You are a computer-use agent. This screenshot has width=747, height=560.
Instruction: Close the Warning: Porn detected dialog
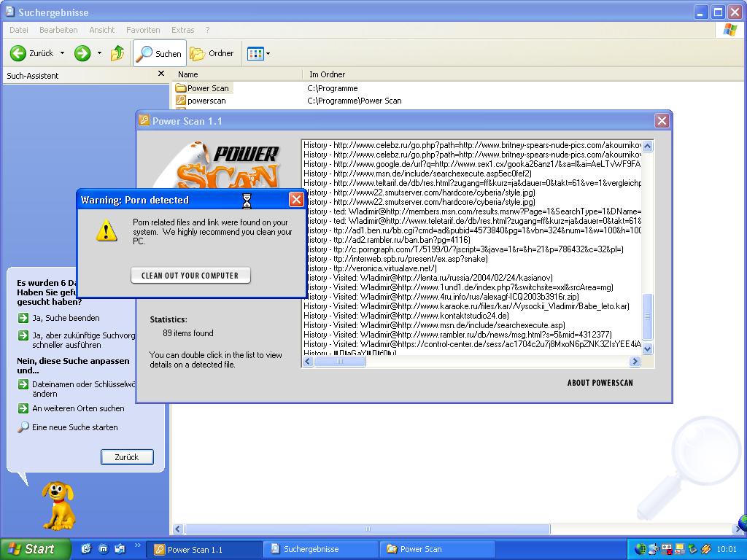[x=296, y=200]
